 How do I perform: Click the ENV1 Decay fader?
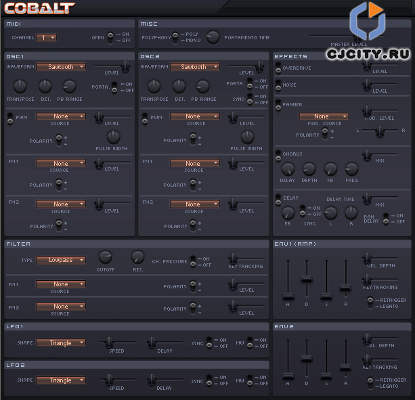coord(307,279)
